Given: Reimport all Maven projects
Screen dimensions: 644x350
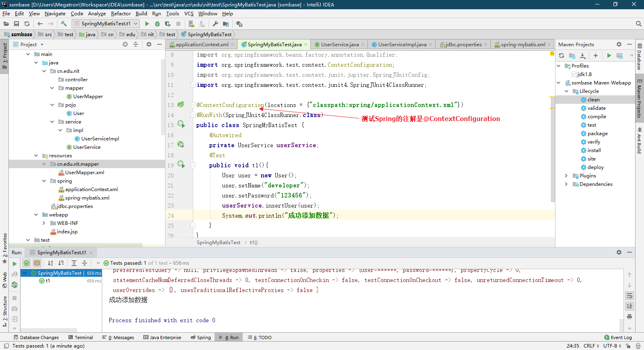Looking at the screenshot, I should (561, 56).
